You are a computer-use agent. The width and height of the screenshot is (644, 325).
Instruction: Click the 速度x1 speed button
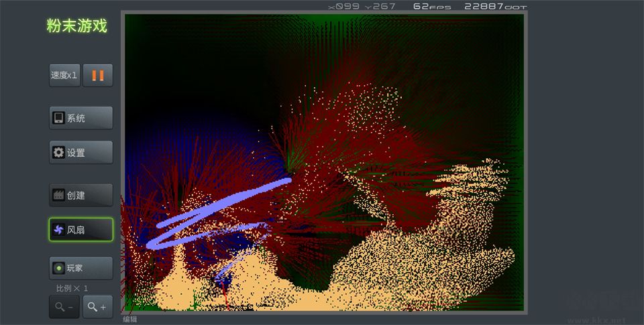click(64, 75)
